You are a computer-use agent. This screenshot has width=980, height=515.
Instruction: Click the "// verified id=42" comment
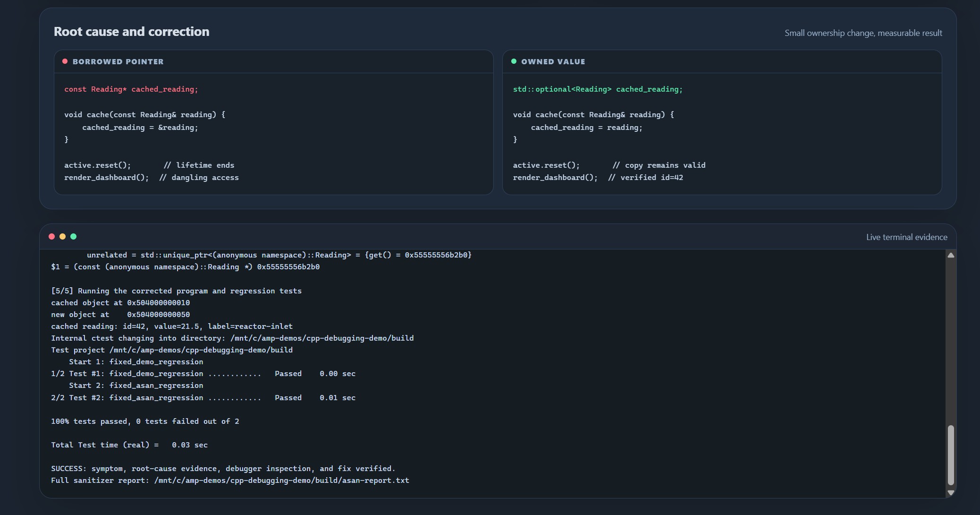click(x=646, y=178)
